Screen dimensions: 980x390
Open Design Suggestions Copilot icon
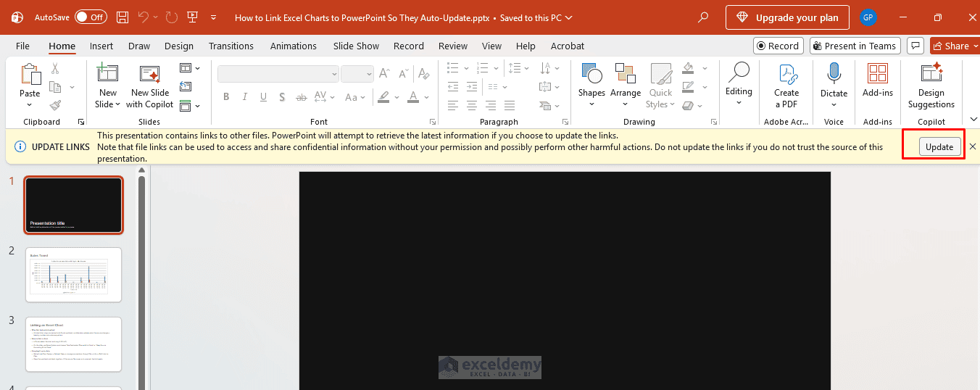pos(931,86)
